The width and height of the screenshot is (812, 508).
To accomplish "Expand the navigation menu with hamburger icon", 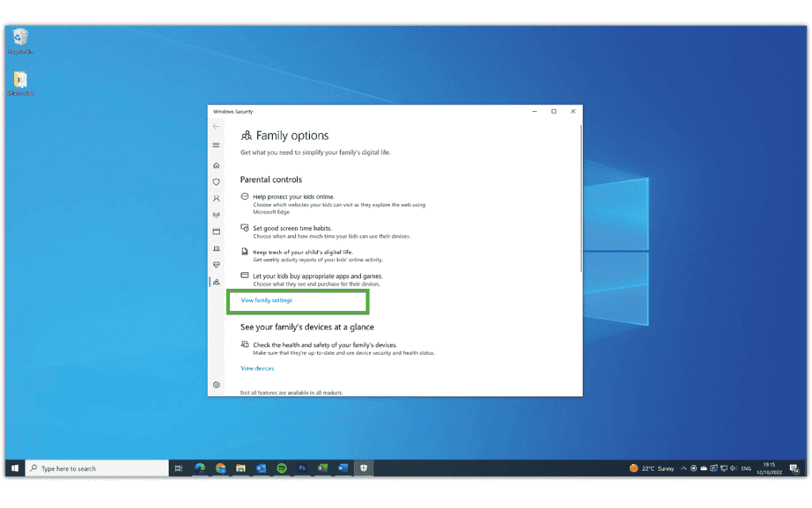I will coord(216,145).
